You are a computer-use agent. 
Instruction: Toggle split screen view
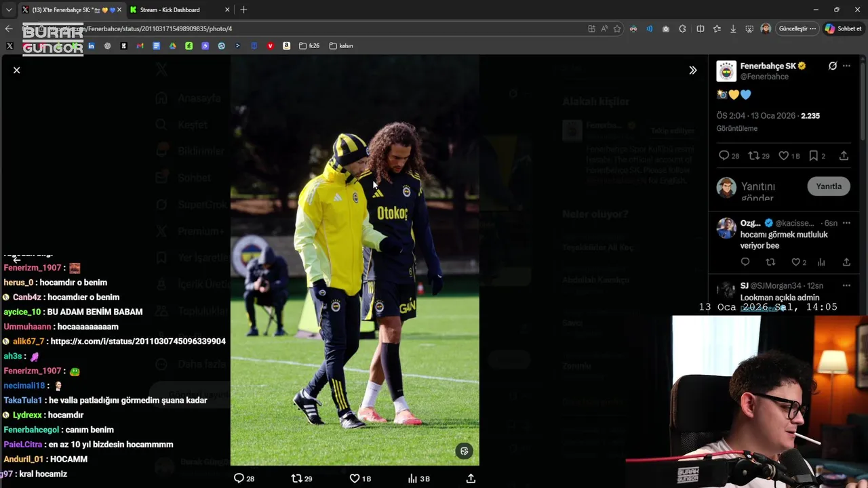pos(701,28)
